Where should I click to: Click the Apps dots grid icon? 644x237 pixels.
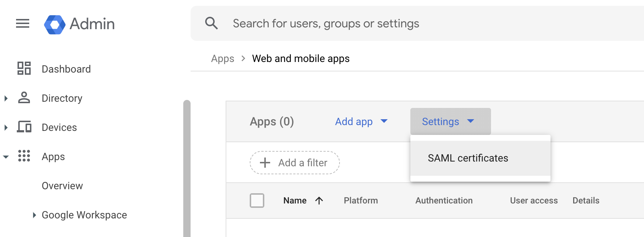click(24, 156)
